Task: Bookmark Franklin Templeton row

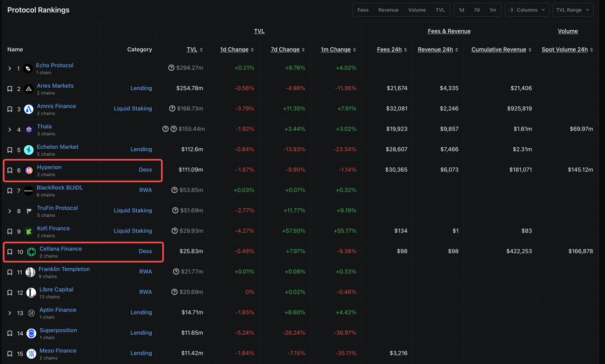Action: point(10,273)
